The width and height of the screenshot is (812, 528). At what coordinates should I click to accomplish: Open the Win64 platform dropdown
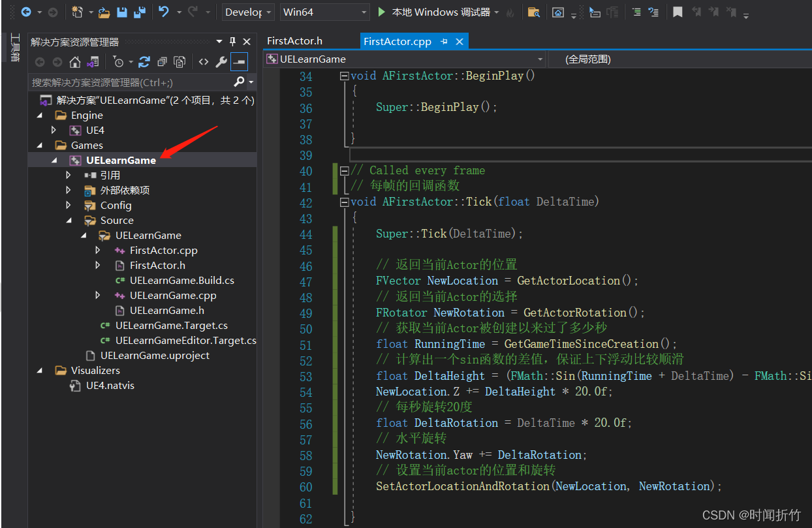pyautogui.click(x=326, y=12)
